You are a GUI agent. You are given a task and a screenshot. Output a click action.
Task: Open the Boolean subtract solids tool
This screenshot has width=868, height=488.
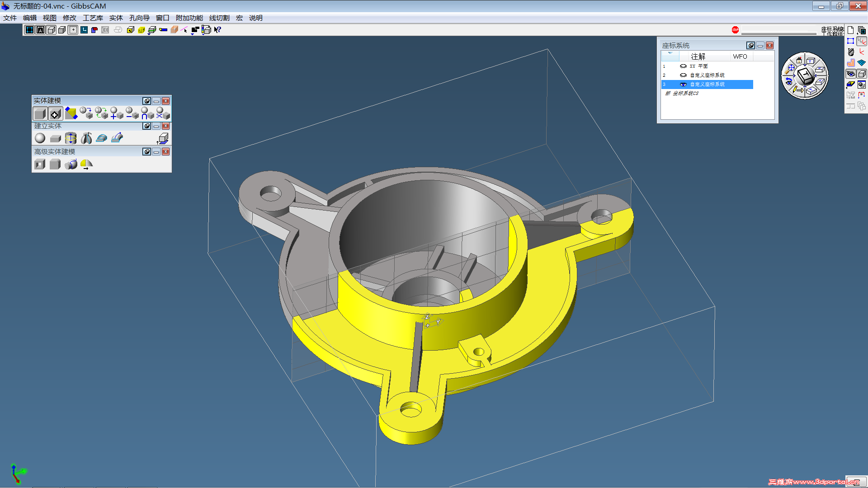pos(132,113)
